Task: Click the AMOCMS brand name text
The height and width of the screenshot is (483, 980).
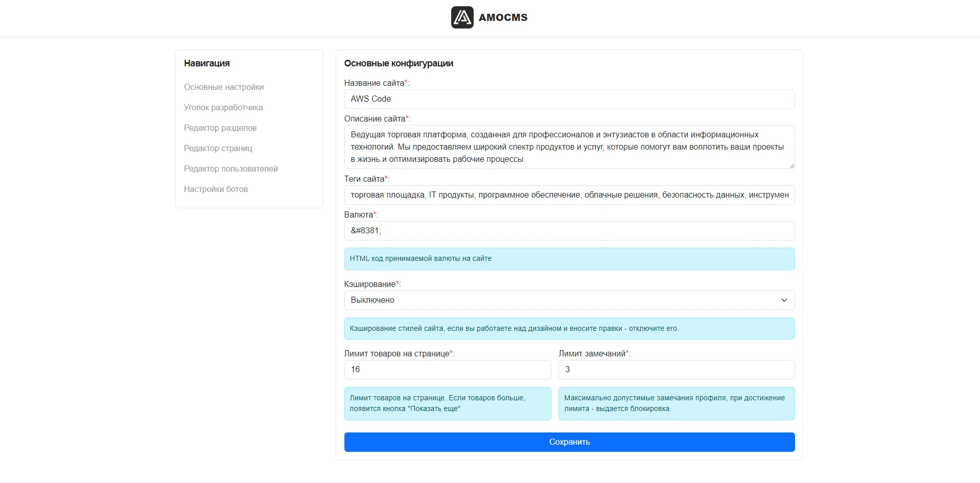Action: pyautogui.click(x=503, y=17)
